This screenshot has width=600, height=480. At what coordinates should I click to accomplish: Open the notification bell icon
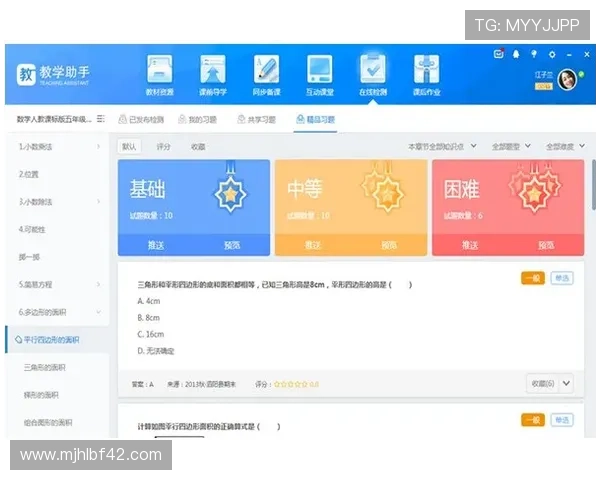[x=516, y=54]
